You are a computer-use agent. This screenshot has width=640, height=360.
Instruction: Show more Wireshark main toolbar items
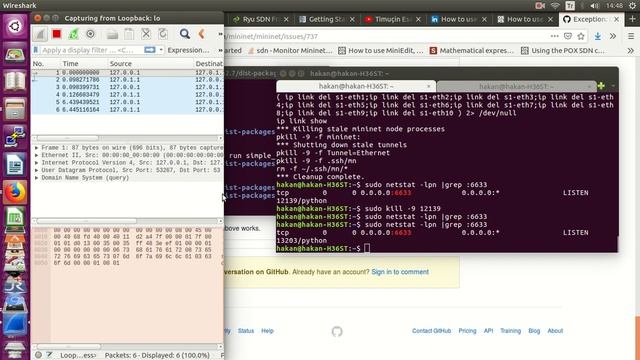220,34
